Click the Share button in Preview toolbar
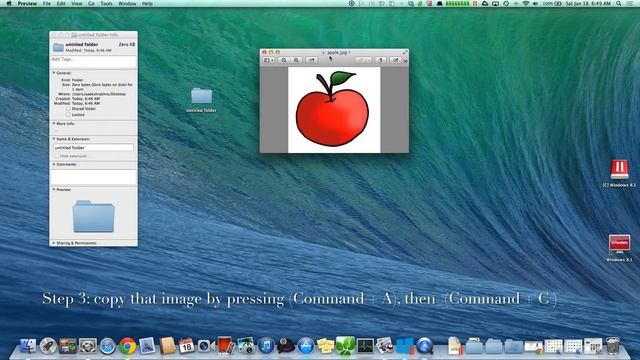The image size is (640, 360). pyautogui.click(x=312, y=60)
